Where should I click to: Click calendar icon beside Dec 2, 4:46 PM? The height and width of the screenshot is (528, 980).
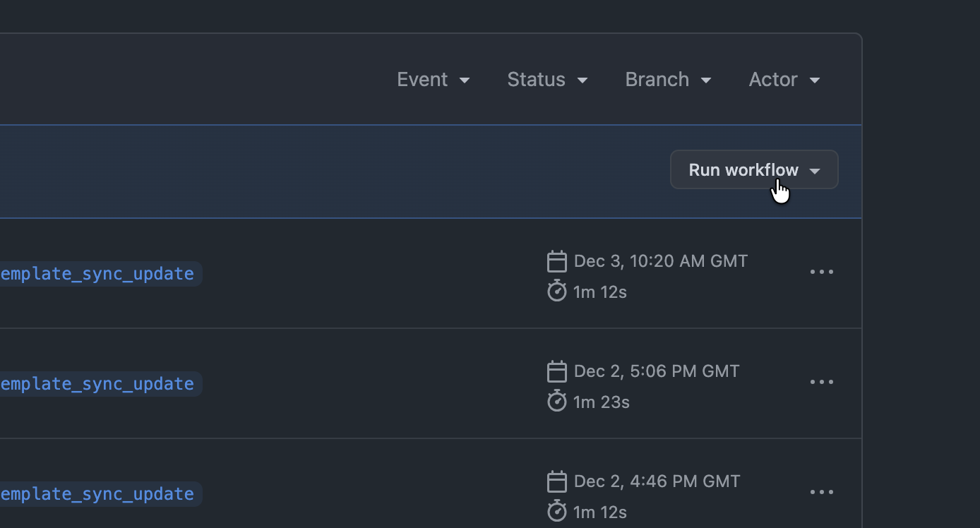[x=557, y=481]
